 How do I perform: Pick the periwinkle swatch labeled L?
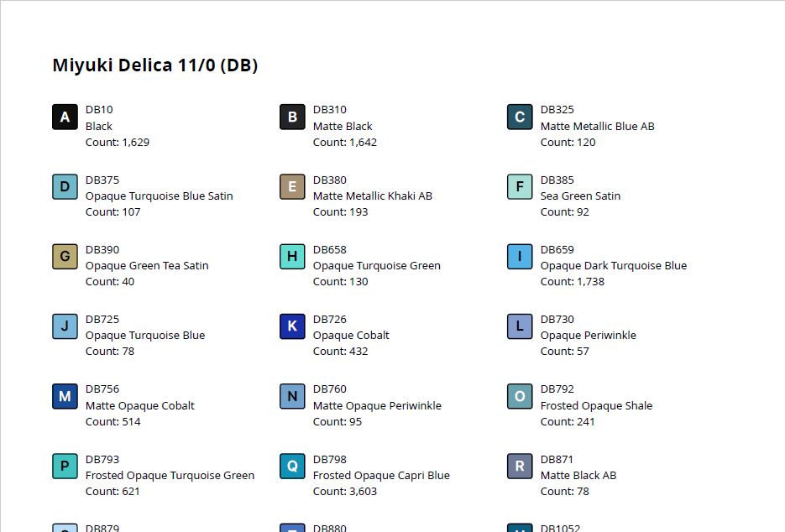[x=520, y=326]
